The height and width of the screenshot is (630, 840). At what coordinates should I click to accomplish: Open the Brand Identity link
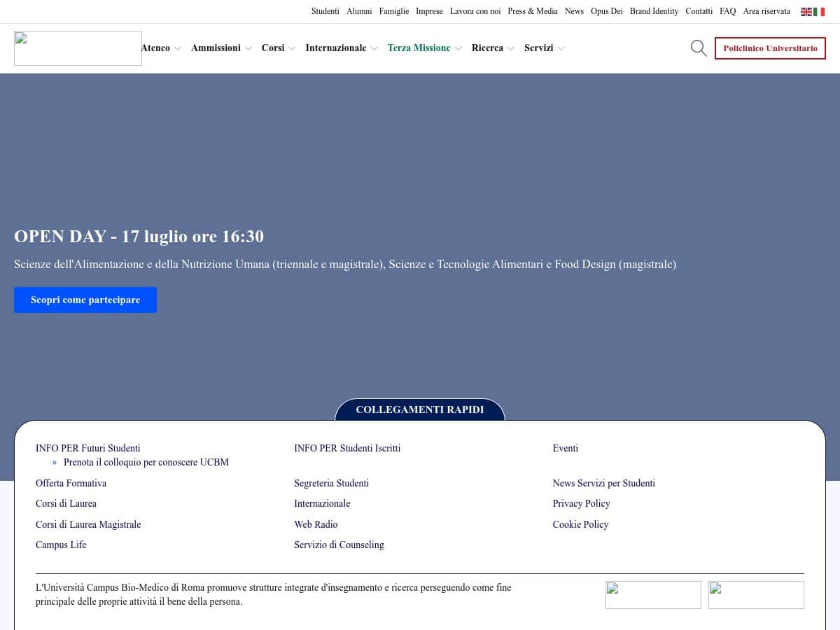pyautogui.click(x=654, y=11)
